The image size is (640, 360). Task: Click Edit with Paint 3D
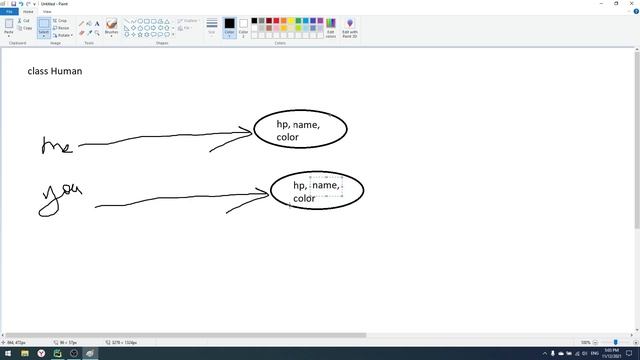click(x=350, y=28)
